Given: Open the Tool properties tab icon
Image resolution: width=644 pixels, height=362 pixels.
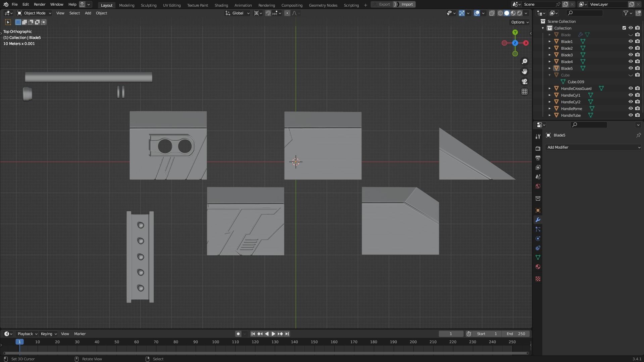Looking at the screenshot, I should click(x=538, y=136).
